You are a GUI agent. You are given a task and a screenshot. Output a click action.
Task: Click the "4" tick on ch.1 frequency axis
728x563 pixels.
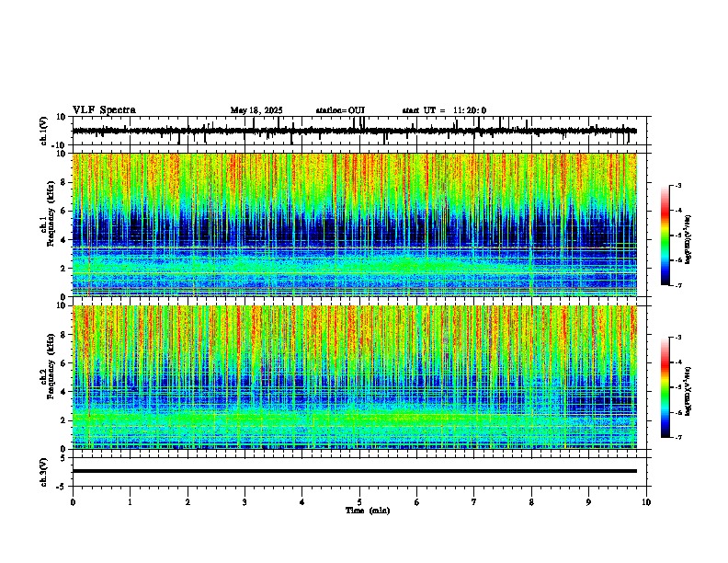[64, 240]
